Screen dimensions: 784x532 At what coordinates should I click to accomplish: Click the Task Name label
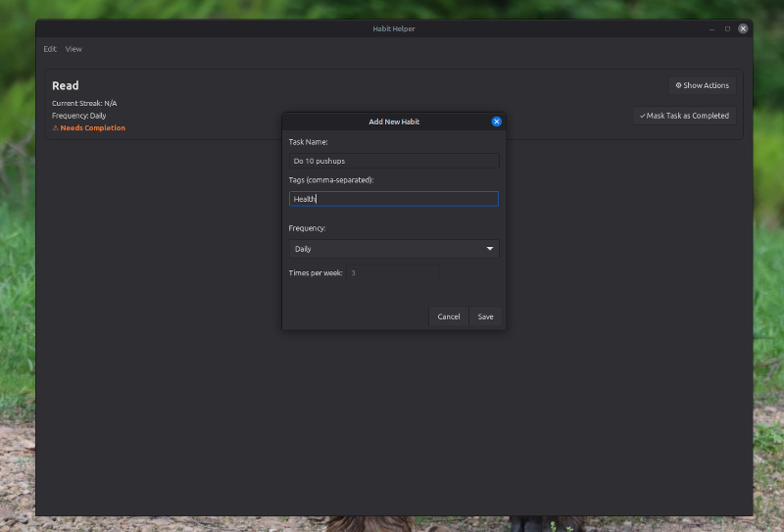(308, 142)
